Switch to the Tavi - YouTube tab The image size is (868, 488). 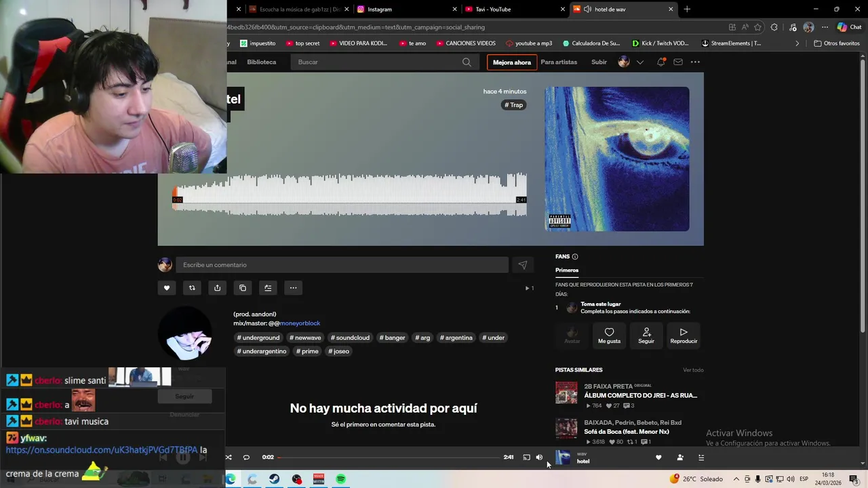514,9
